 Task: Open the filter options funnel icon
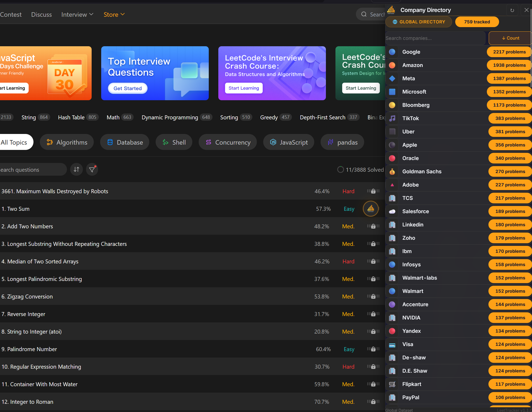pos(92,169)
